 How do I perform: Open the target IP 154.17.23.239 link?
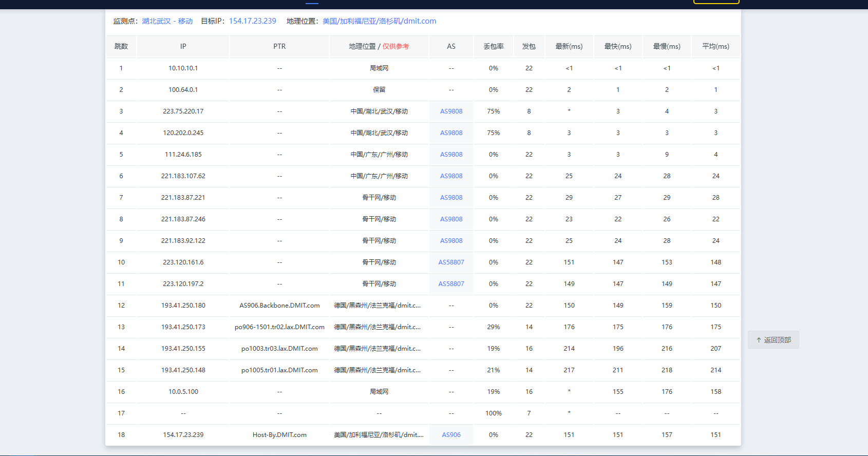pyautogui.click(x=253, y=21)
